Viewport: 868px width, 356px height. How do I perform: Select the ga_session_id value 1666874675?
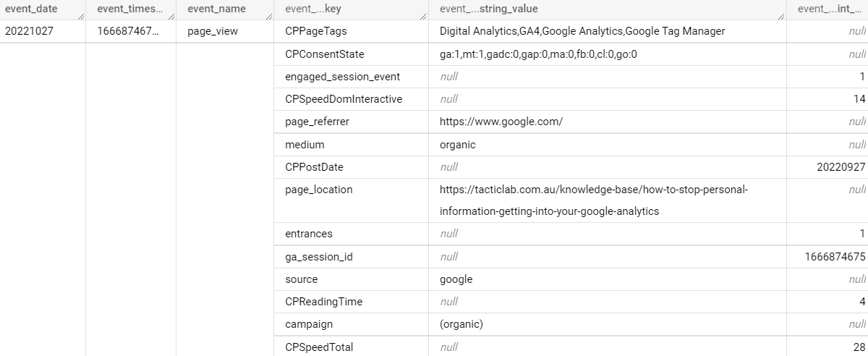point(835,256)
